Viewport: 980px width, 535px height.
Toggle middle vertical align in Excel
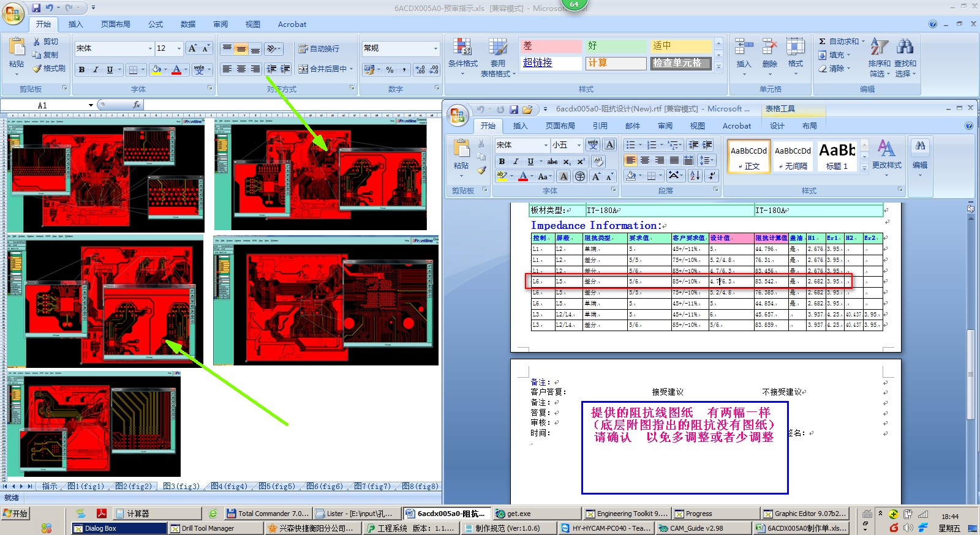point(241,48)
